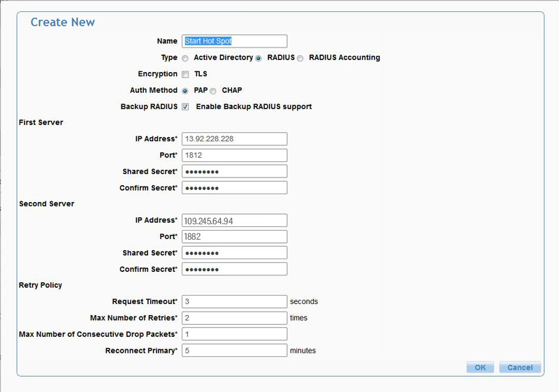Disable Backup RADIUS support checkbox

[185, 107]
